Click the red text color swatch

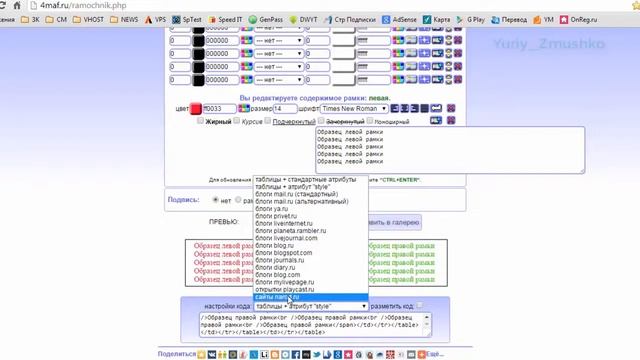pos(196,109)
